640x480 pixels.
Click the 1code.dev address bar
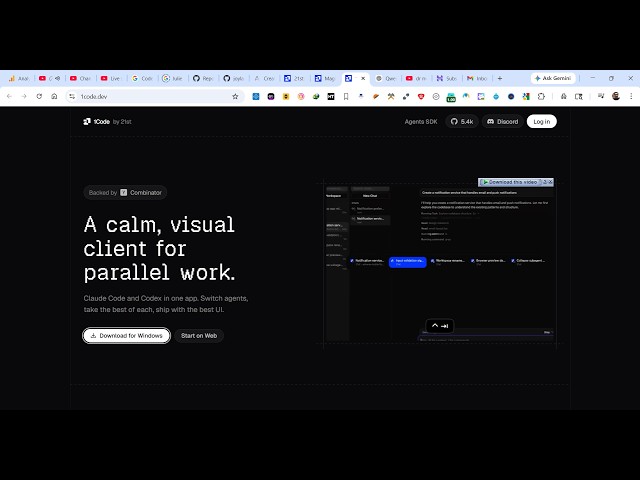click(140, 97)
